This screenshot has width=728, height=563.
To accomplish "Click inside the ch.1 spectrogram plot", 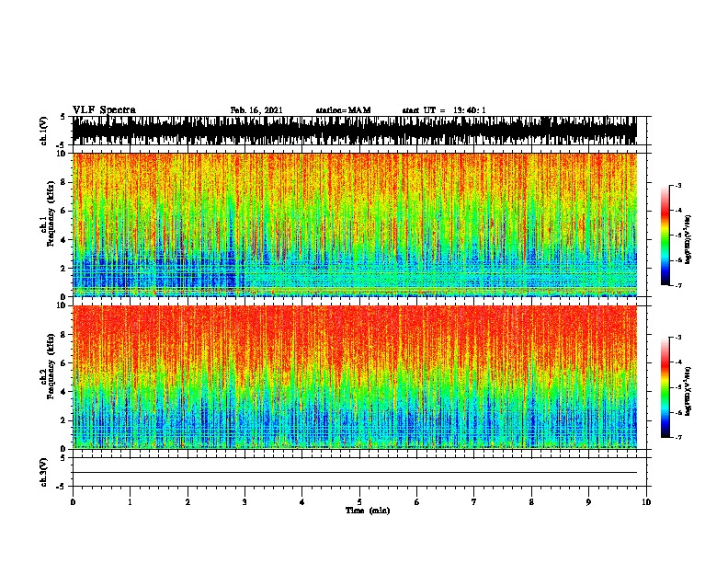I will (355, 224).
